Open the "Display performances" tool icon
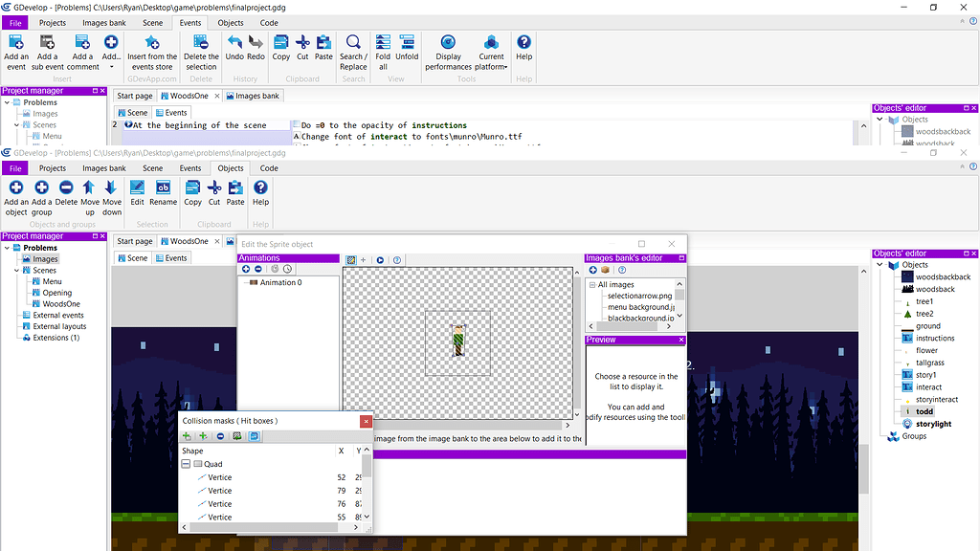The image size is (980, 551). point(448,49)
